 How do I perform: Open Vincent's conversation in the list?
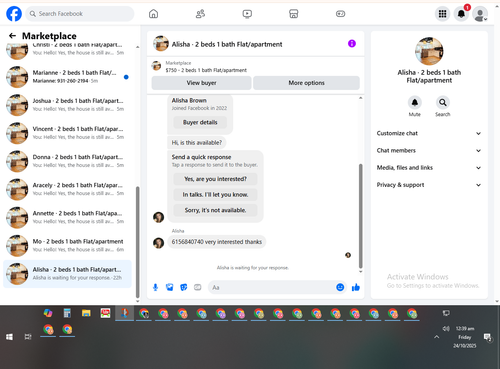point(67,133)
